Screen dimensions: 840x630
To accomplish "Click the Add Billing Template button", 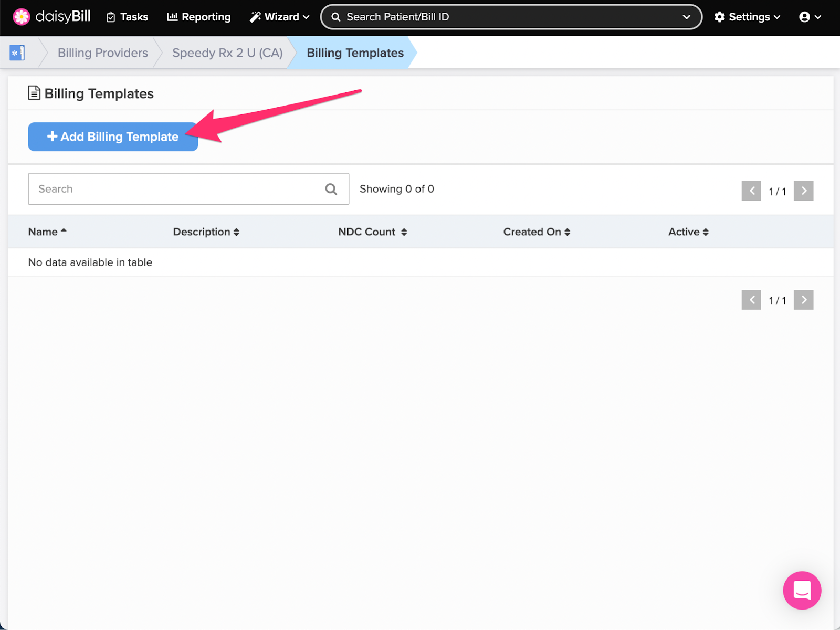I will [113, 136].
